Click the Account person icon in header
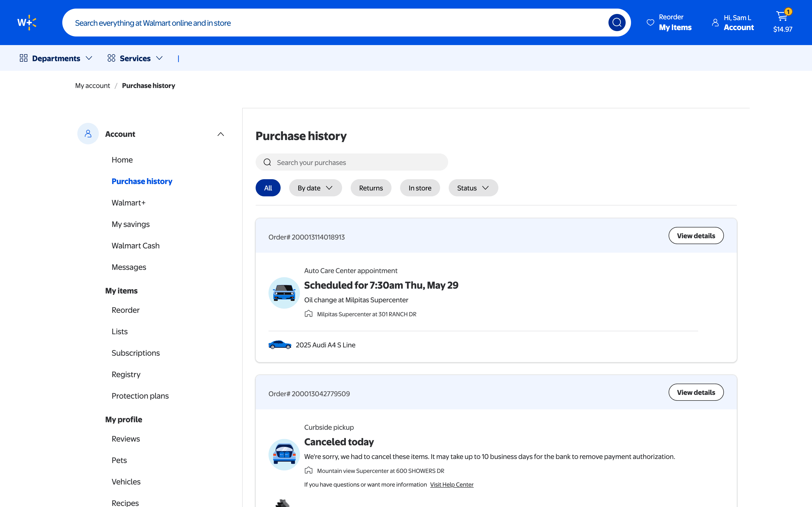812x507 pixels. point(715,23)
